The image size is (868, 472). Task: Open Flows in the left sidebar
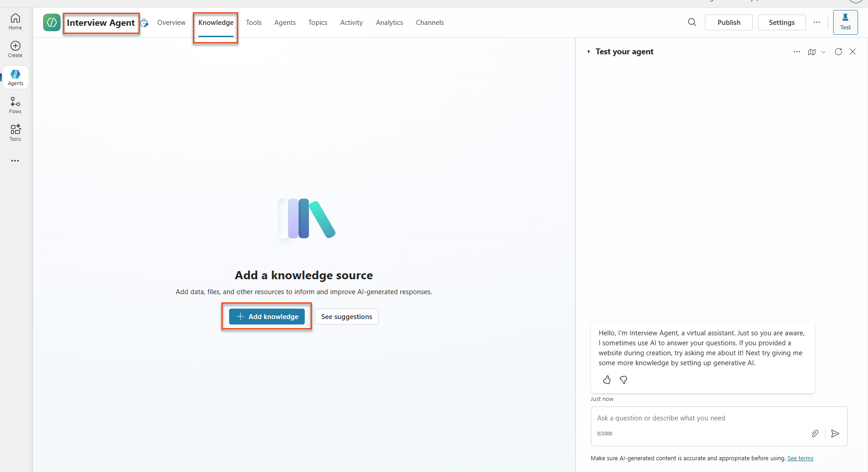pos(15,105)
